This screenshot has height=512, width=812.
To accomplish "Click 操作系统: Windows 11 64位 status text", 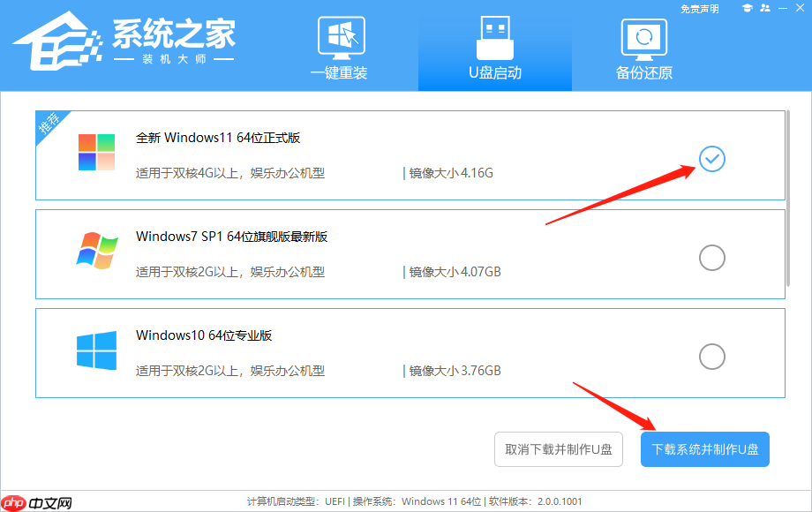I will [x=417, y=501].
